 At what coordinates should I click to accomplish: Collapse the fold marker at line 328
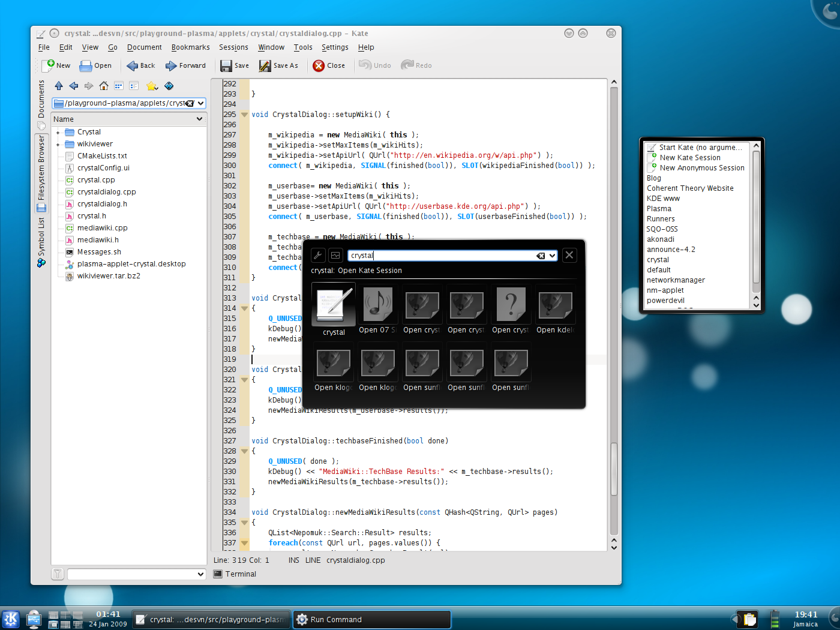coord(244,451)
